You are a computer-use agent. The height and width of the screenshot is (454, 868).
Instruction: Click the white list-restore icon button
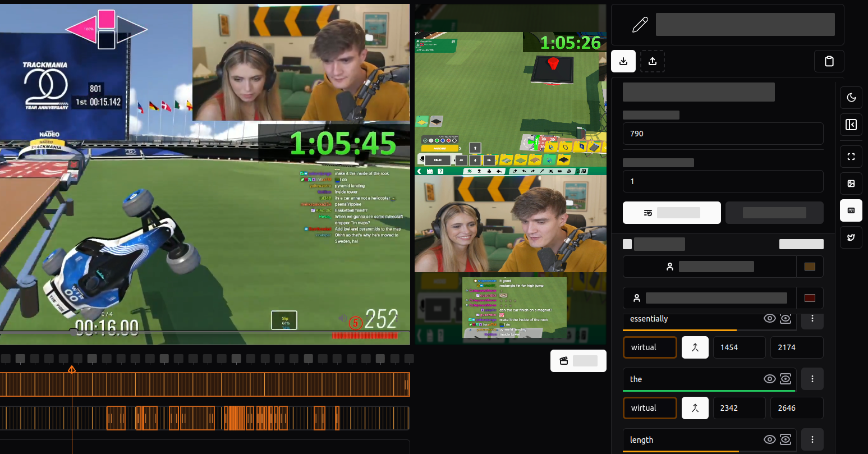672,213
